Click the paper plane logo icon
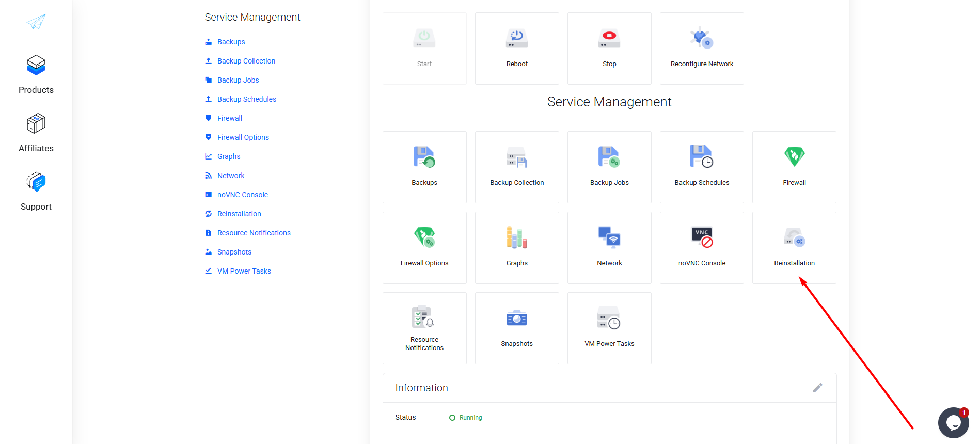 click(36, 21)
